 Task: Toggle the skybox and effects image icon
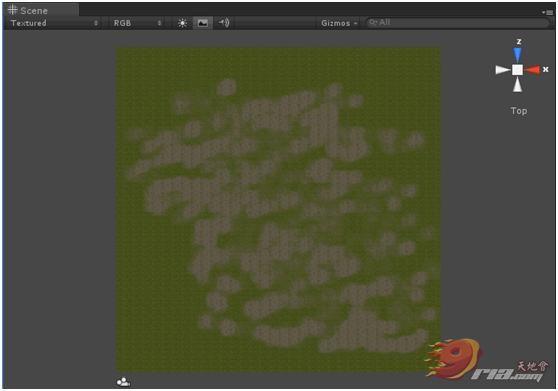pos(203,23)
